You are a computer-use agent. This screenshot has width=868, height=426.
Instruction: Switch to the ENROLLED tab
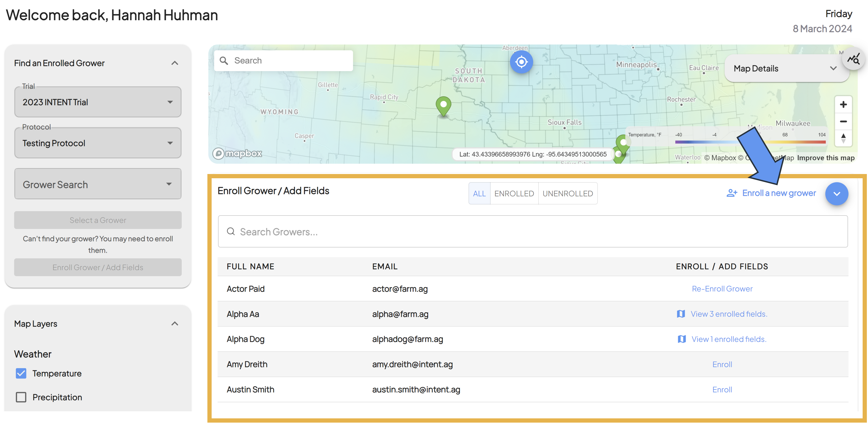(x=514, y=194)
